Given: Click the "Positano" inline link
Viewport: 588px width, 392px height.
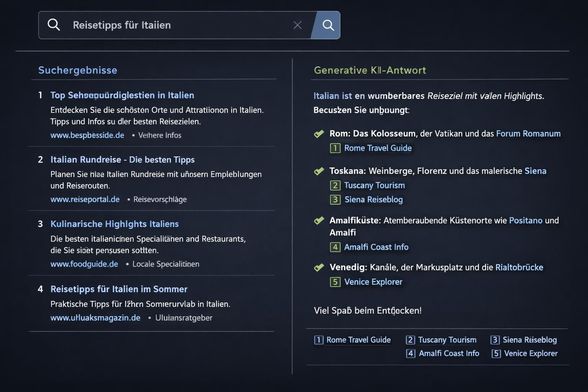Looking at the screenshot, I should [526, 220].
